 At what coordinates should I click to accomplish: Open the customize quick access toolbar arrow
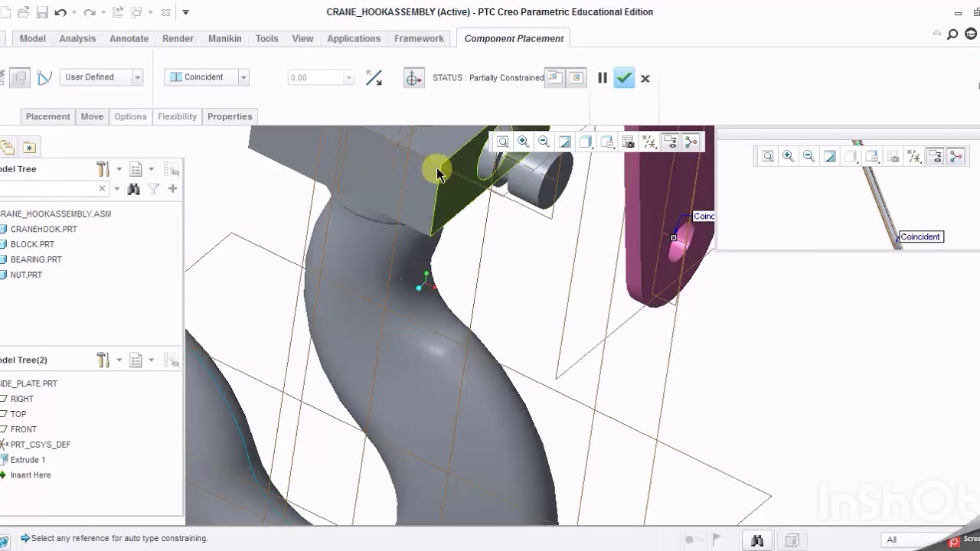coord(186,12)
